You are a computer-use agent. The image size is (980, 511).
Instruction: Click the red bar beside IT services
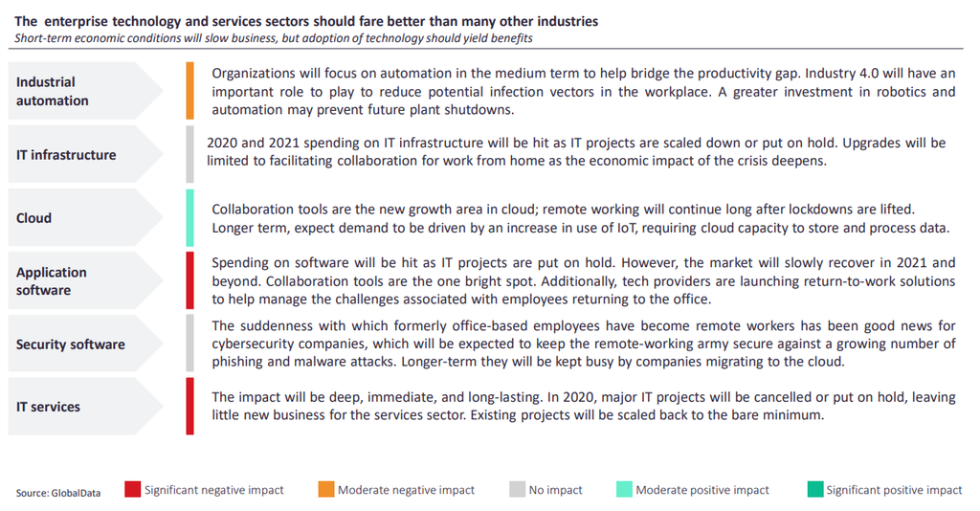click(190, 406)
